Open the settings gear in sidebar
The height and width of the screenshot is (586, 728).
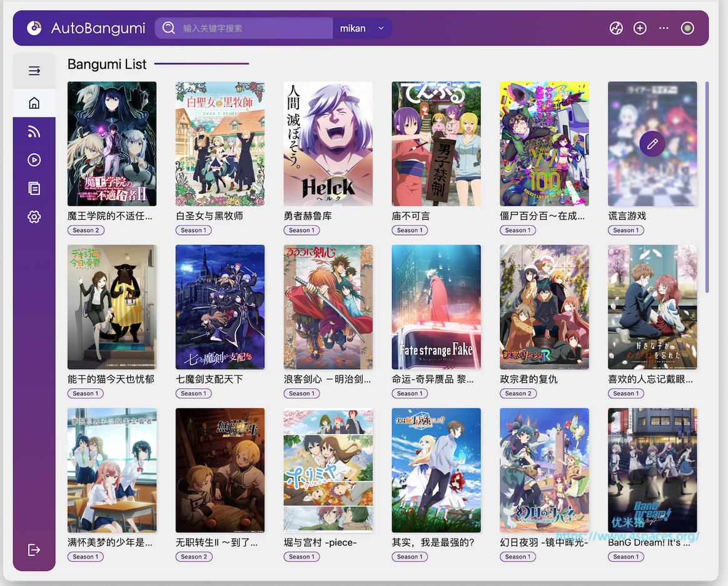click(x=34, y=217)
